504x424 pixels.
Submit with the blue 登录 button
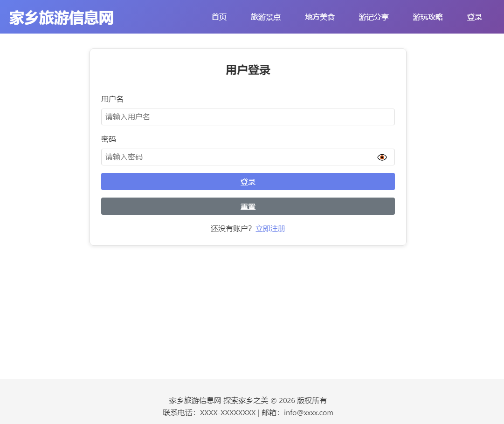tap(248, 182)
